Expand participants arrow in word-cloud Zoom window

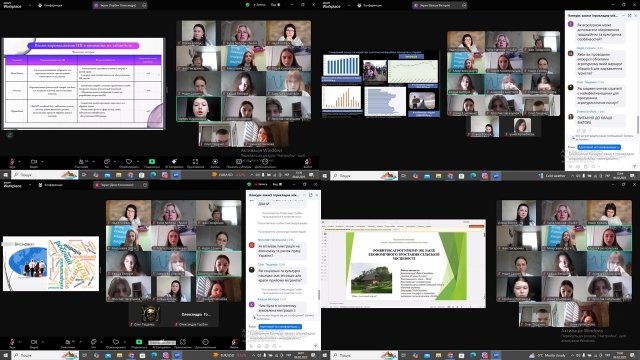(x=80, y=342)
